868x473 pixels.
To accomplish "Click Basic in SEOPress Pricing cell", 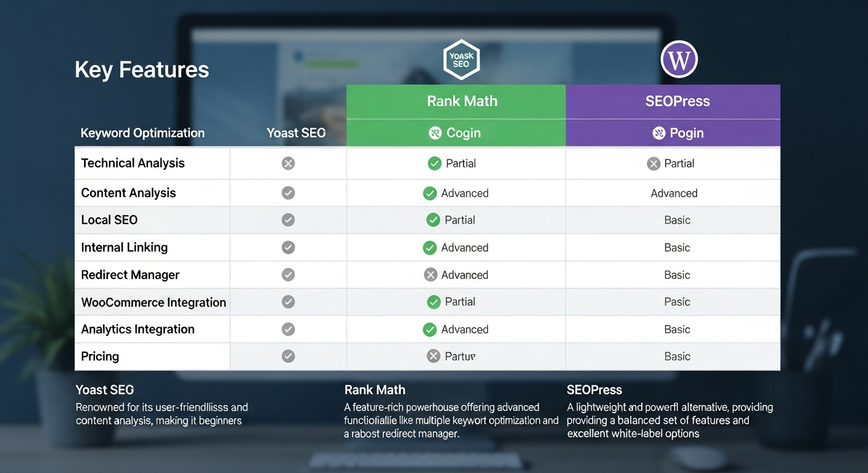I will pos(677,356).
